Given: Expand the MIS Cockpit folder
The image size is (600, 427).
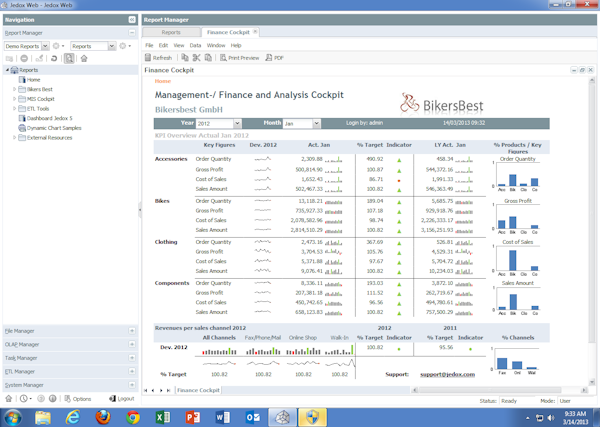Looking at the screenshot, I should click(15, 99).
